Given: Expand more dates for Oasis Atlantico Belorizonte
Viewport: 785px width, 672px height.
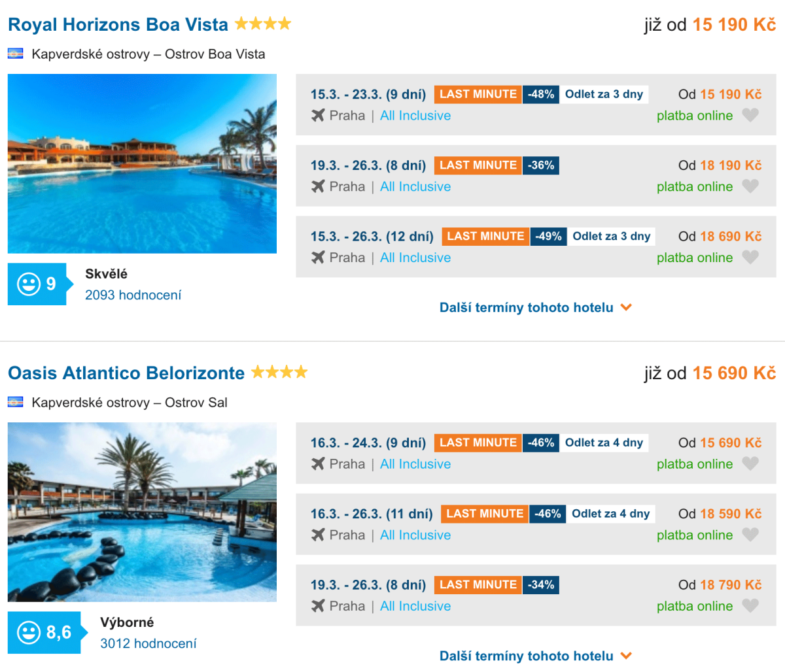Looking at the screenshot, I should pos(535,656).
